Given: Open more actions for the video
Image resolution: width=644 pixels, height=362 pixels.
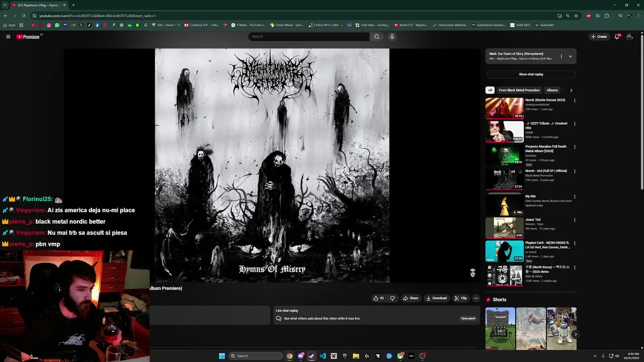Looking at the screenshot, I should [x=476, y=298].
